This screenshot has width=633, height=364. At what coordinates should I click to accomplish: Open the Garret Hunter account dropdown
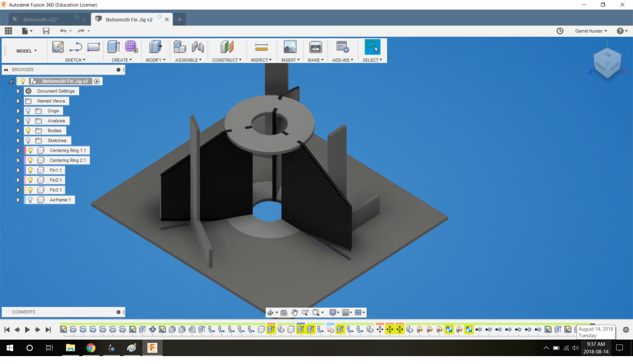click(591, 31)
